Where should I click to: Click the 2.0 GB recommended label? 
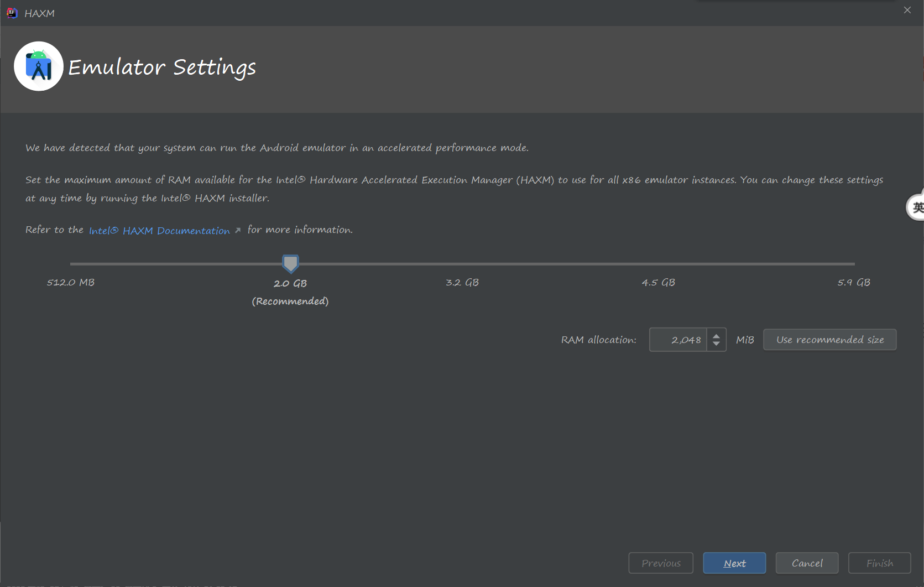point(290,283)
